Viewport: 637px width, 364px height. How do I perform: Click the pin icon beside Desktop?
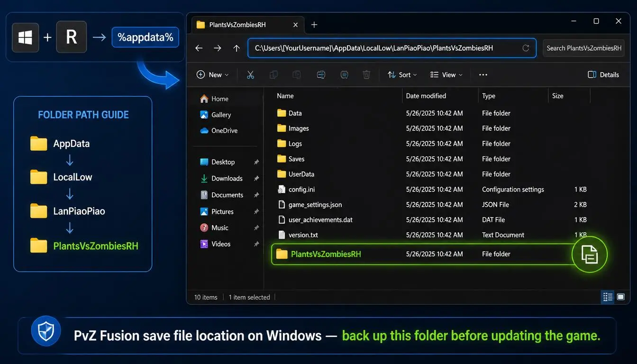coord(256,162)
